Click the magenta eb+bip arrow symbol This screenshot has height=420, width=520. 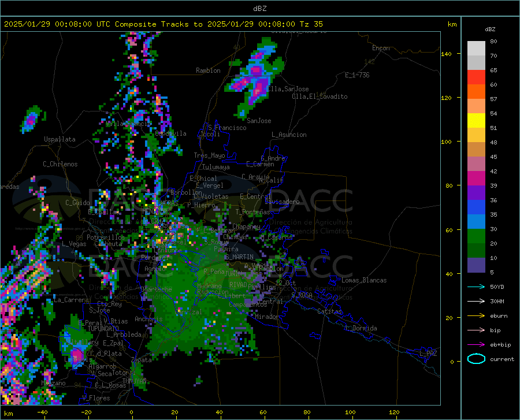pyautogui.click(x=476, y=344)
